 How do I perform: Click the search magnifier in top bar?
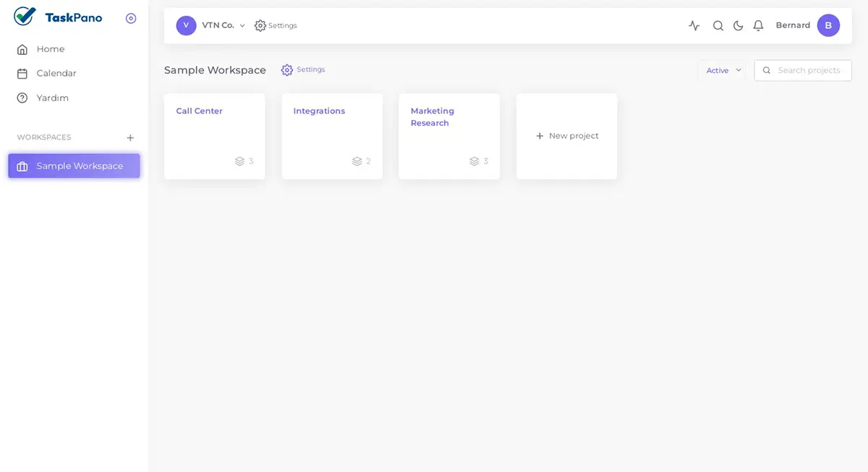point(718,25)
